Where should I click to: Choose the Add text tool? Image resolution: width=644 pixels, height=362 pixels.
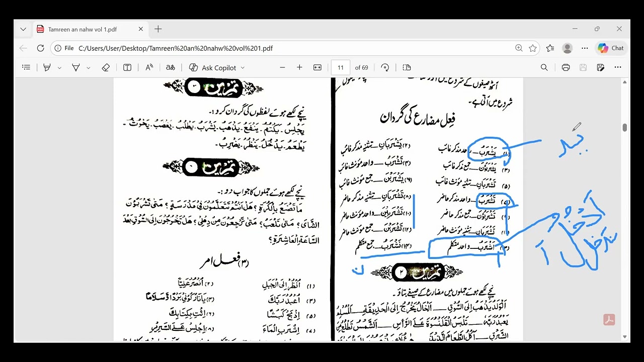pos(127,67)
